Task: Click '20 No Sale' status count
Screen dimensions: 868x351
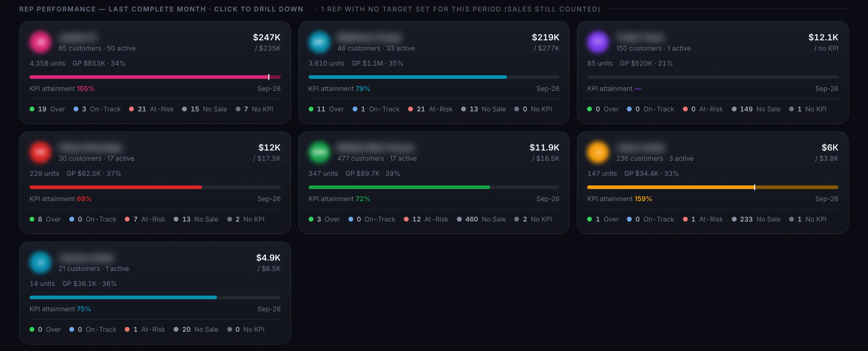Action: click(196, 329)
